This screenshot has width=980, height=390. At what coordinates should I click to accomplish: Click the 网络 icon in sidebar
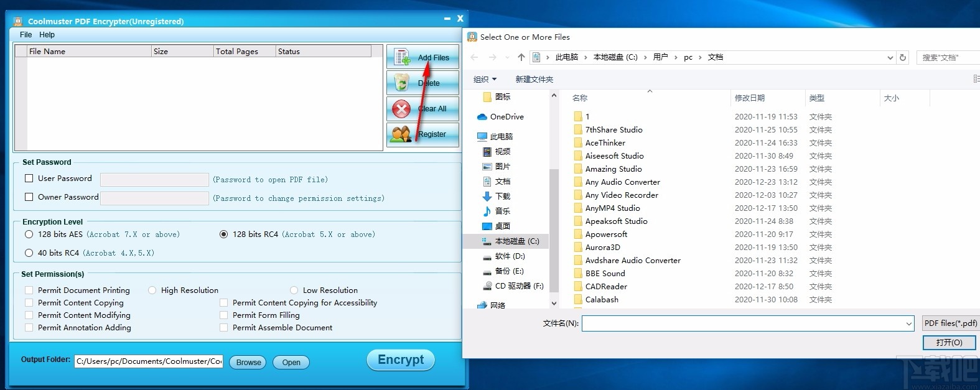click(x=482, y=305)
